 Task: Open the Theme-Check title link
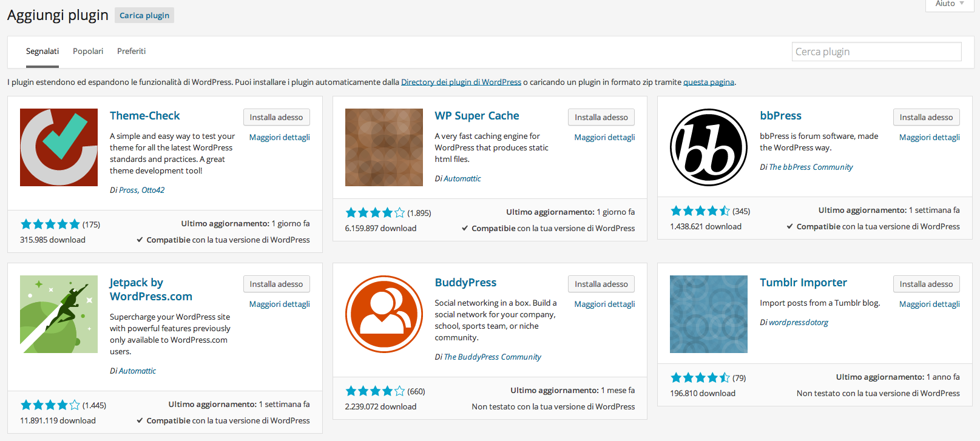(145, 116)
